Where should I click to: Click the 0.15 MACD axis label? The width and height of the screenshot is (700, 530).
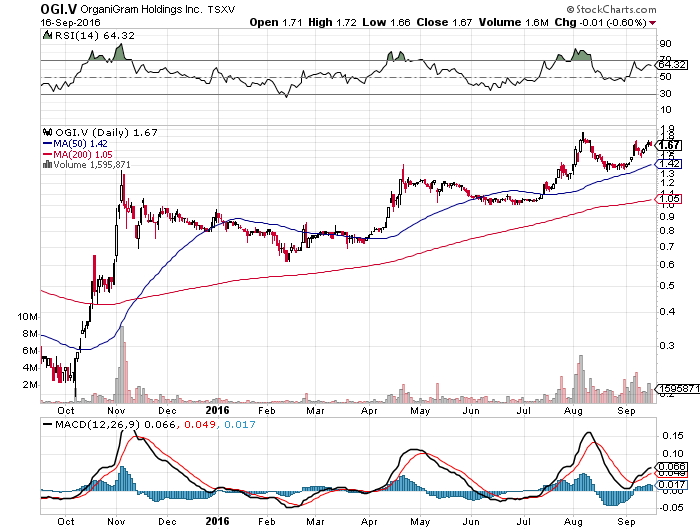672,436
